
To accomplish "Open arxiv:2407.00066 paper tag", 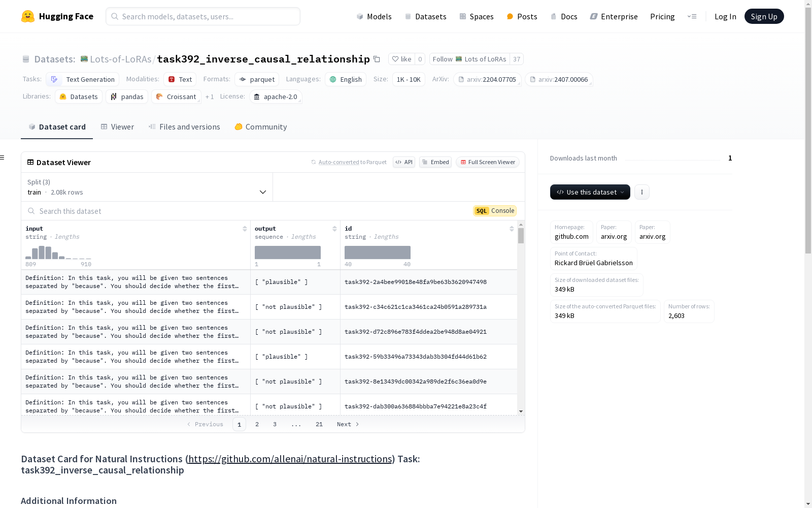I will tap(559, 79).
